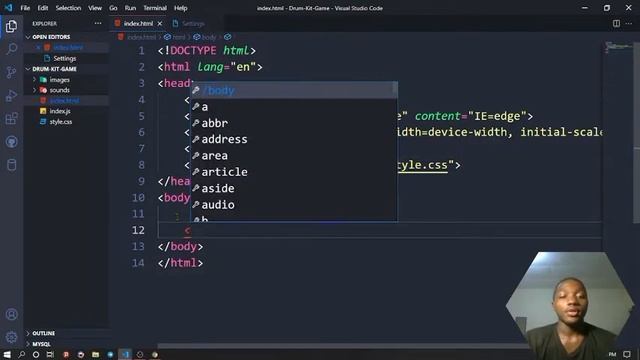Open Task View on the taskbar
Image resolution: width=640 pixels, height=360 pixels.
coord(50,354)
